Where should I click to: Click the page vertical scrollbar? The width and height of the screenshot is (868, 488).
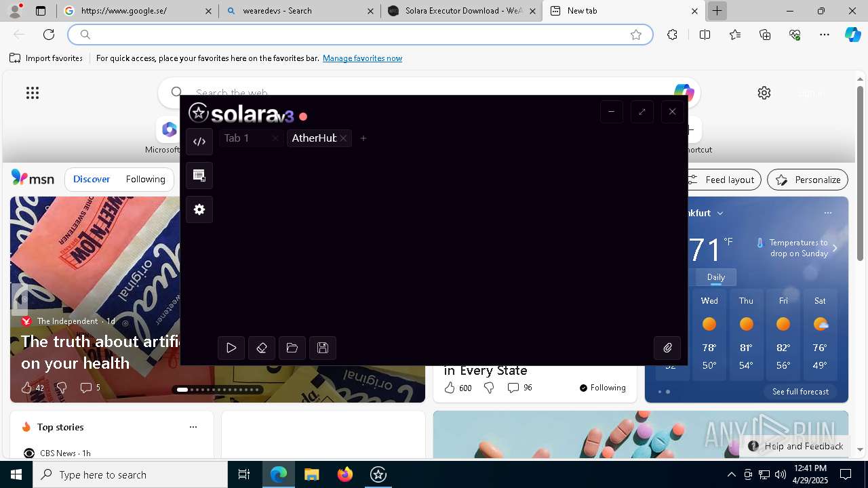[x=860, y=174]
